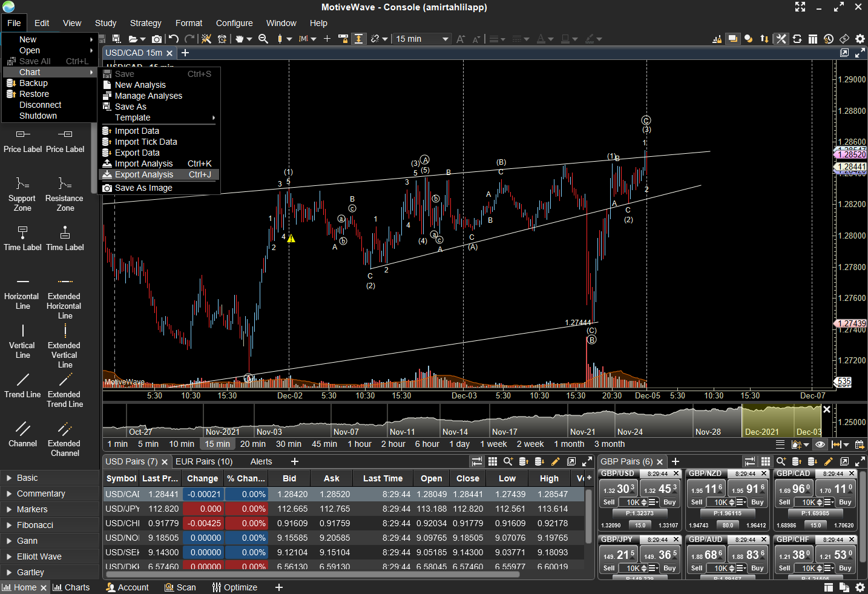The height and width of the screenshot is (594, 868).
Task: Select the 5 min timeframe button
Action: pyautogui.click(x=148, y=444)
